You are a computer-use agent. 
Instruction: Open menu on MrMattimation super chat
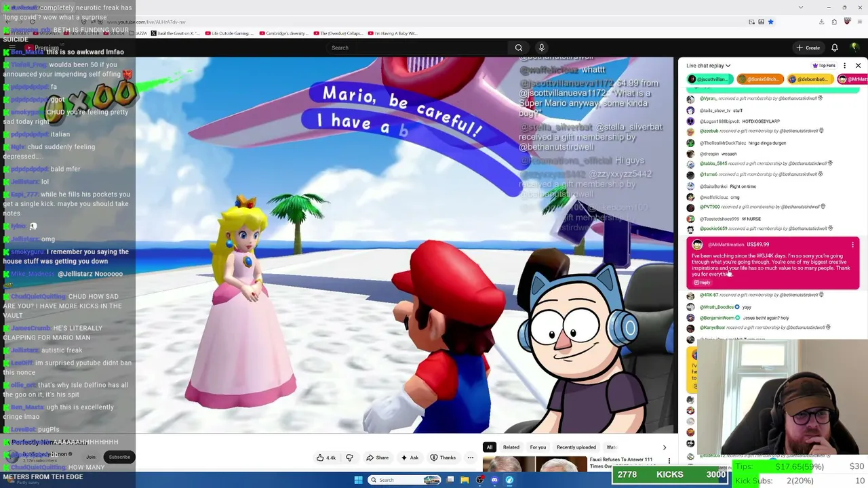853,245
